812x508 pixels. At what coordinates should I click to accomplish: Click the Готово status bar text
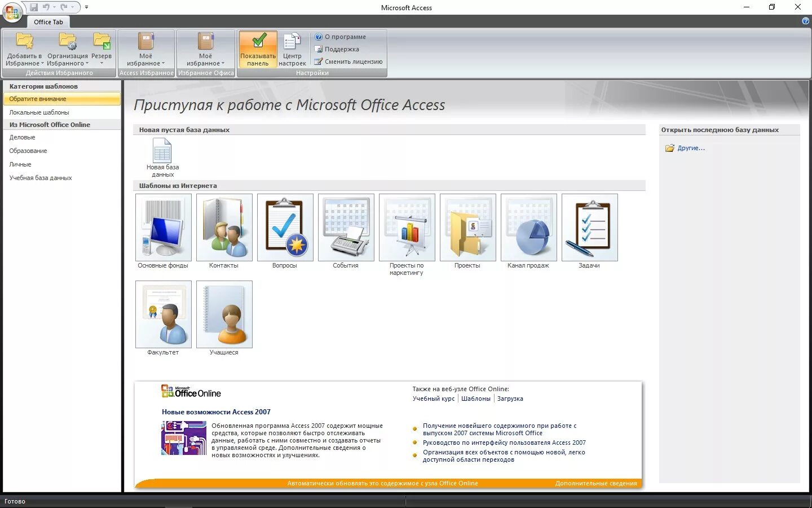15,501
